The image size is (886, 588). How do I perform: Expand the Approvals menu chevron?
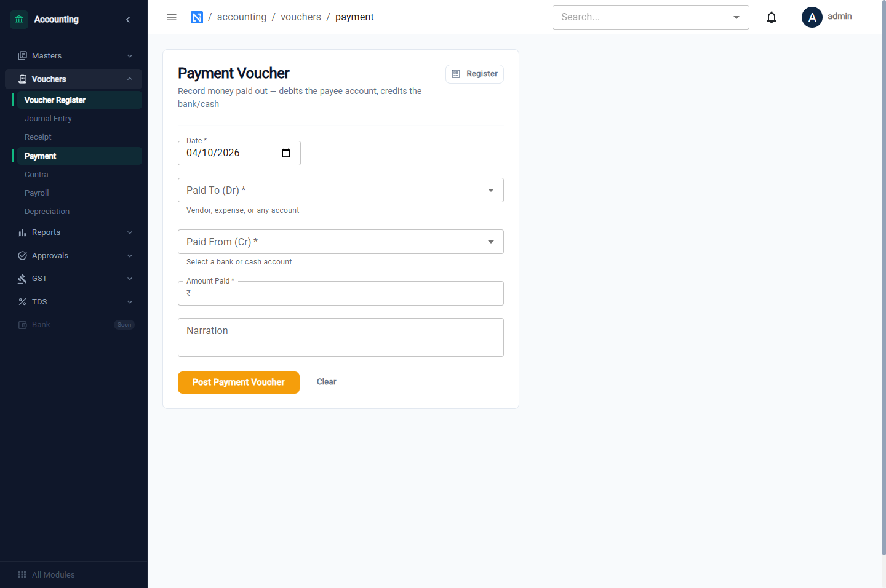[x=130, y=256]
